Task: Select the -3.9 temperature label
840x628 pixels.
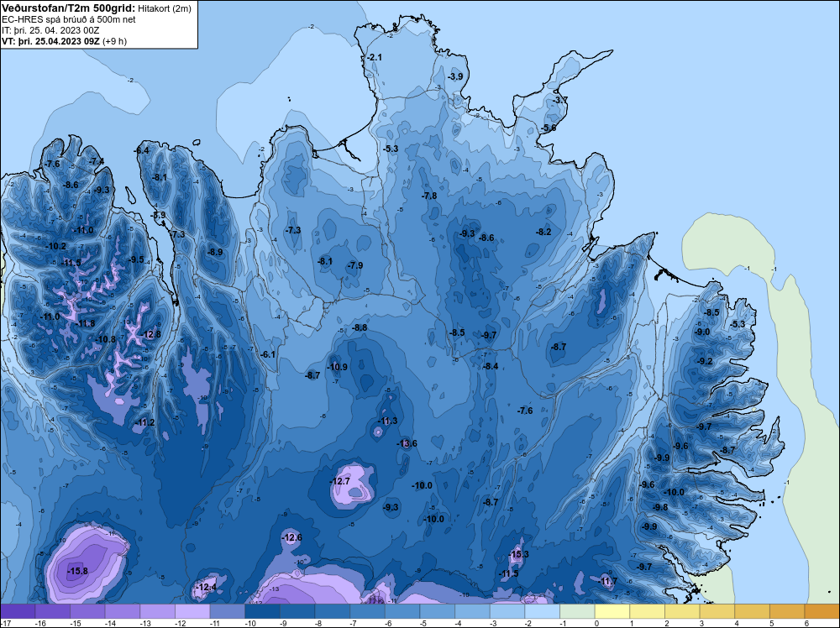Action: [454, 76]
